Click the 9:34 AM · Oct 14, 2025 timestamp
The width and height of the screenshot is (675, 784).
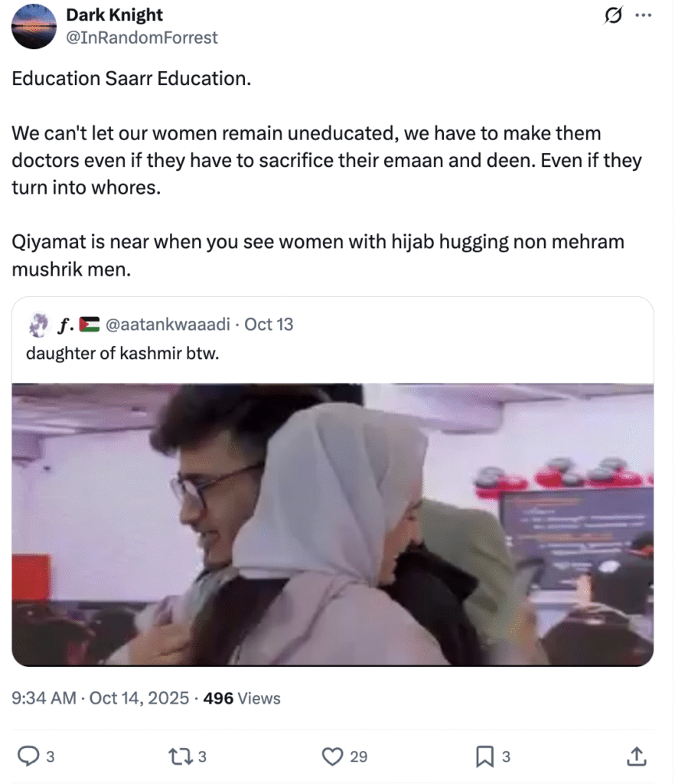[100, 698]
